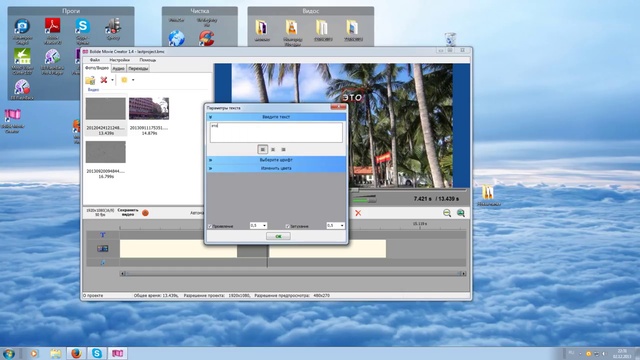Close the Параметры текста dialog
640x360 pixels.
(338, 107)
